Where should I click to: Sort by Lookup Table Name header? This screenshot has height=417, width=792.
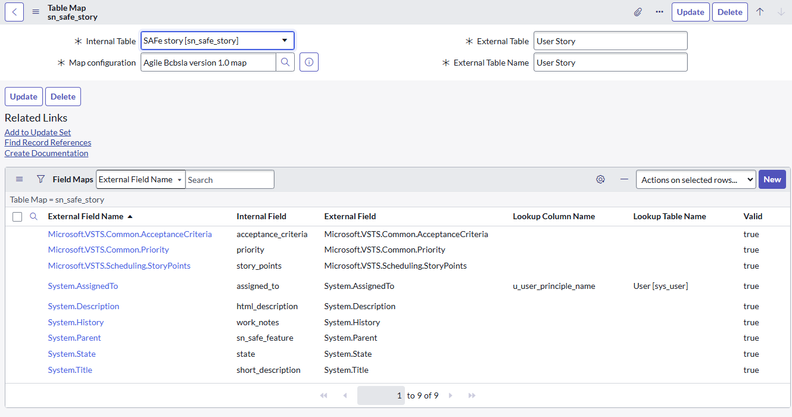tap(669, 217)
